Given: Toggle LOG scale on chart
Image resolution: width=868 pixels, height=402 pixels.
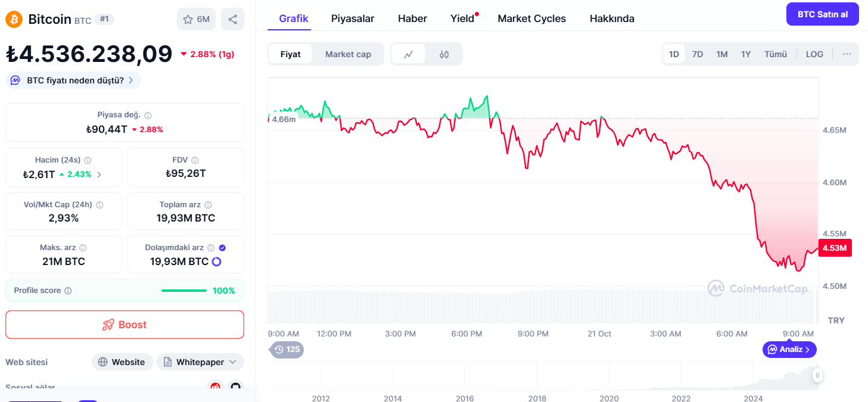Looking at the screenshot, I should [x=814, y=54].
